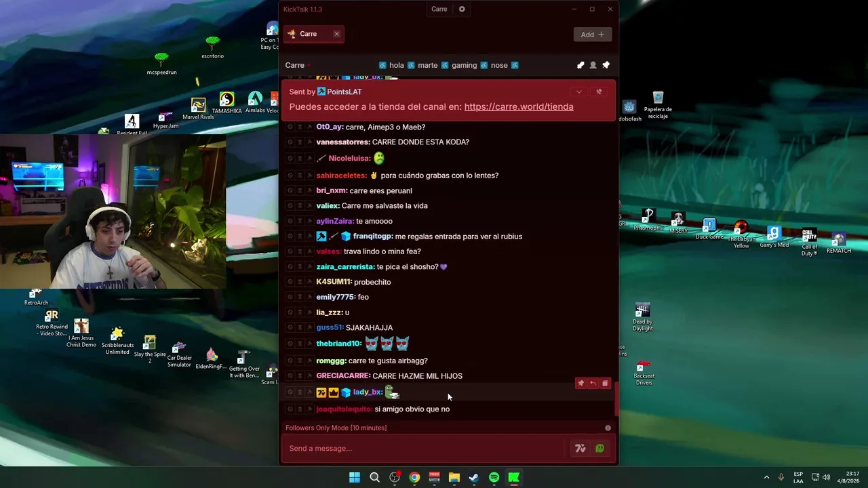
Task: Open Windows taskbar Search
Action: pos(374,478)
